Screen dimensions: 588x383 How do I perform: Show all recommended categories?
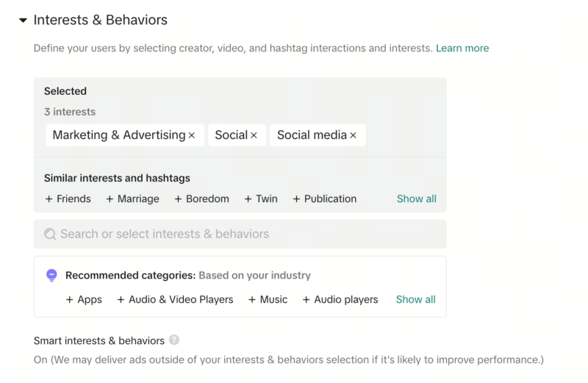[415, 299]
